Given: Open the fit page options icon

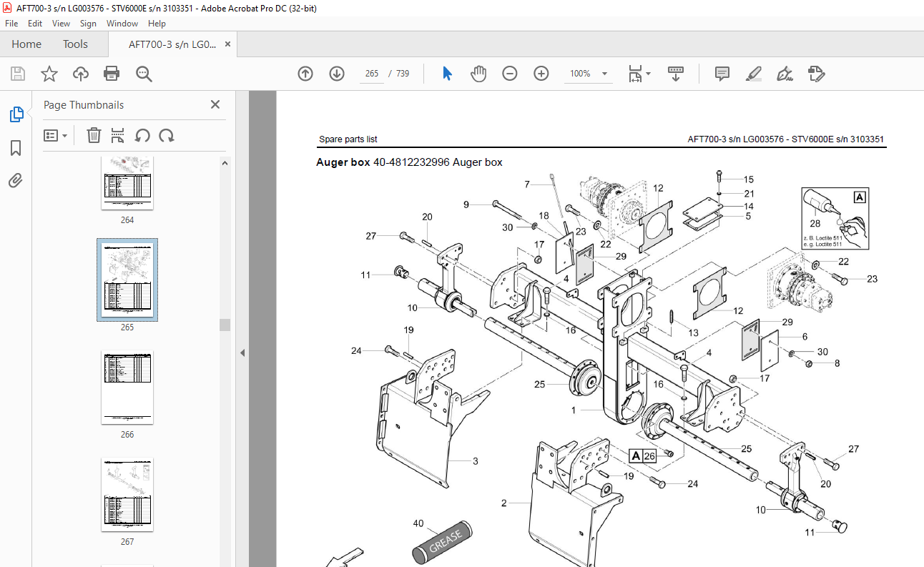Looking at the screenshot, I should click(639, 74).
